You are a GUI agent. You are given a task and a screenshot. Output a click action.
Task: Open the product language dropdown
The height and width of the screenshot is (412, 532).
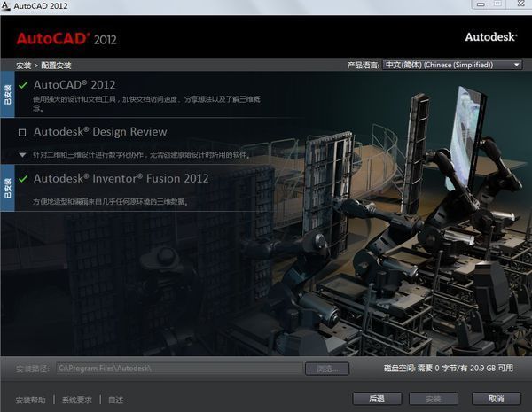pos(452,65)
